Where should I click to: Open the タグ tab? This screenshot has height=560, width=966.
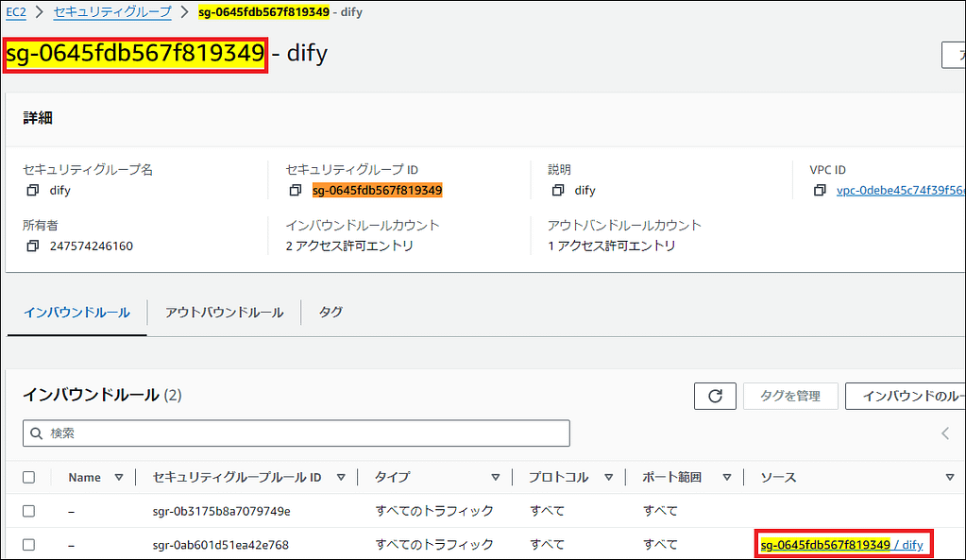click(330, 313)
